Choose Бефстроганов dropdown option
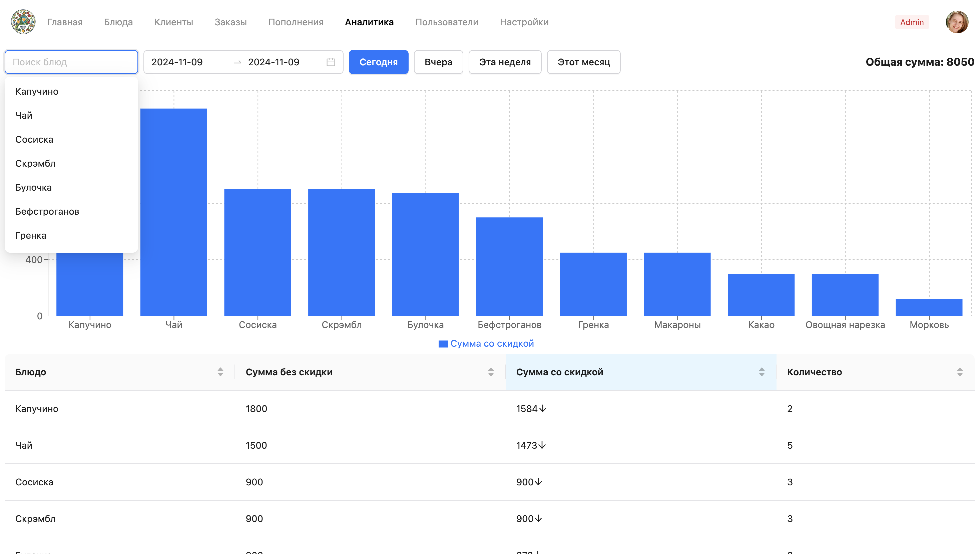The height and width of the screenshot is (554, 980). pyautogui.click(x=72, y=212)
